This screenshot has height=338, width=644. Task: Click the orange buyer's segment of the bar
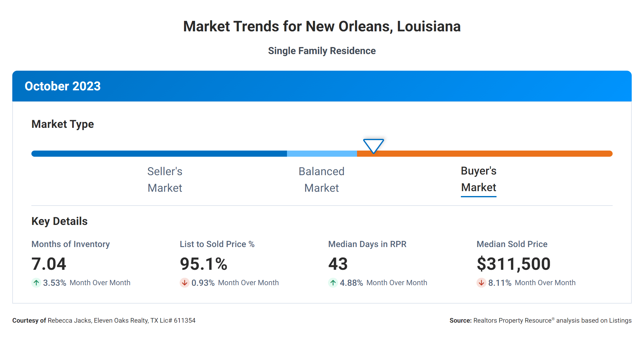[492, 154]
